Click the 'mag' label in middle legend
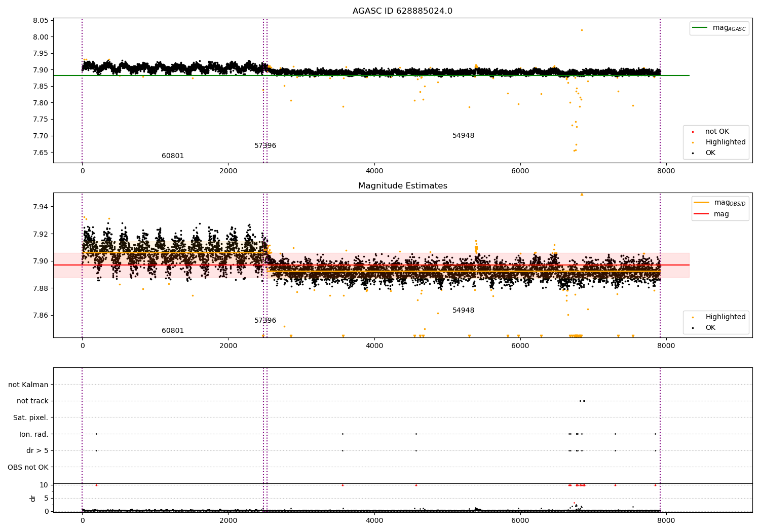Viewport: 760px width, 532px height. pos(721,214)
